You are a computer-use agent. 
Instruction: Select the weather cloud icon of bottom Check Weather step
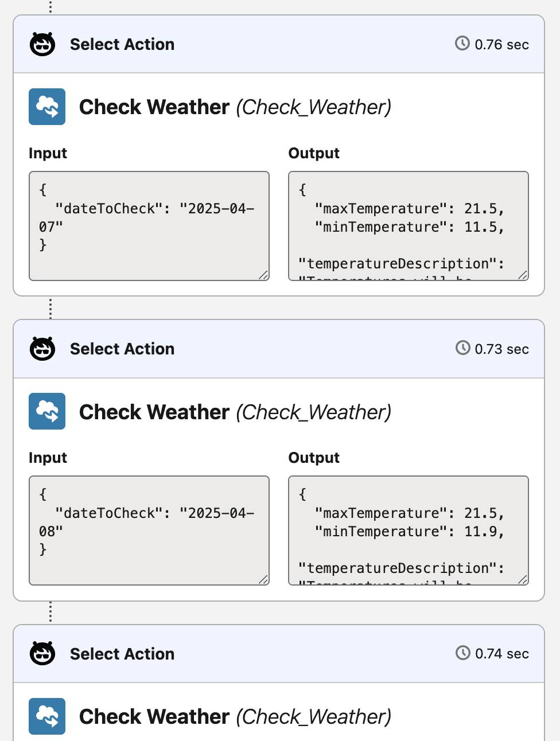[46, 716]
